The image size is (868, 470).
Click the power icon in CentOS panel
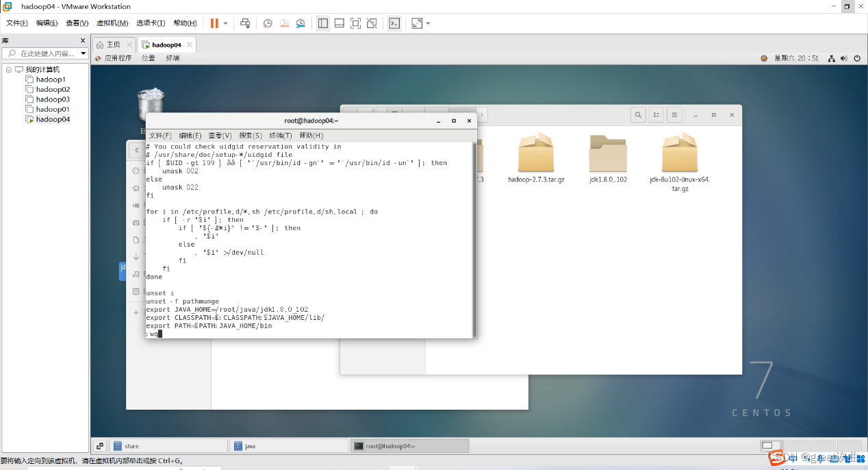click(x=858, y=58)
